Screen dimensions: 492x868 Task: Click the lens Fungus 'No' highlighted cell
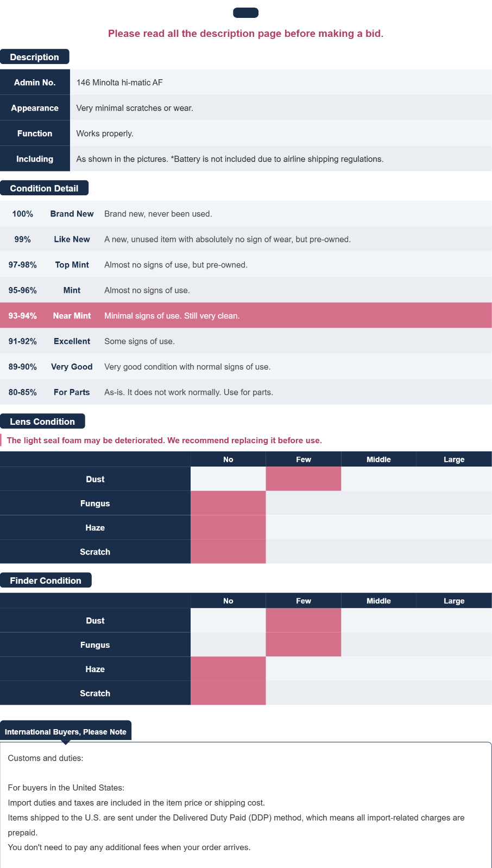(x=228, y=503)
